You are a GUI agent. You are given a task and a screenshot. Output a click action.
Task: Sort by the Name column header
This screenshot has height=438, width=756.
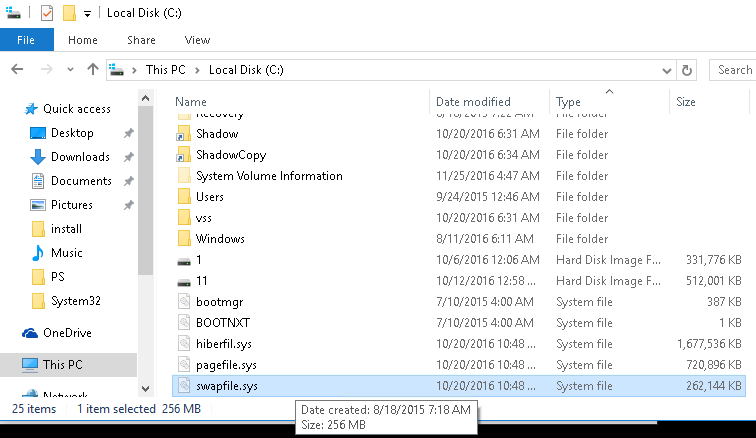click(191, 102)
